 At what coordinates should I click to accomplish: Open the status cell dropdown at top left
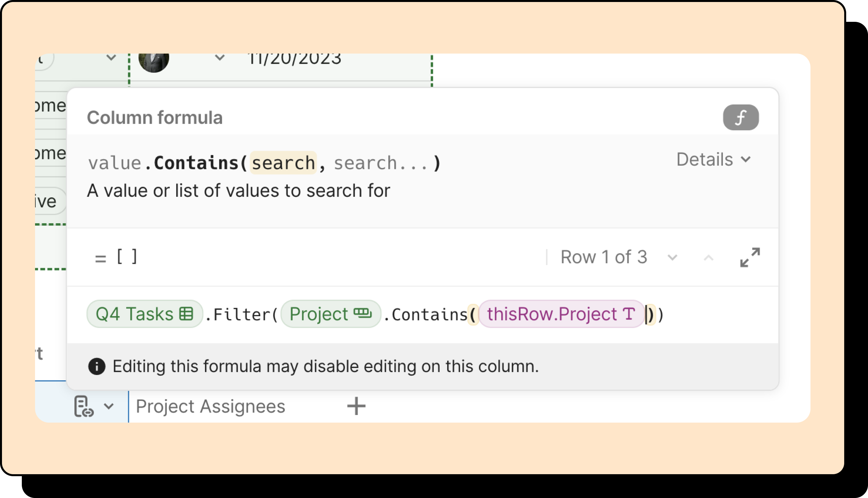coord(111,58)
